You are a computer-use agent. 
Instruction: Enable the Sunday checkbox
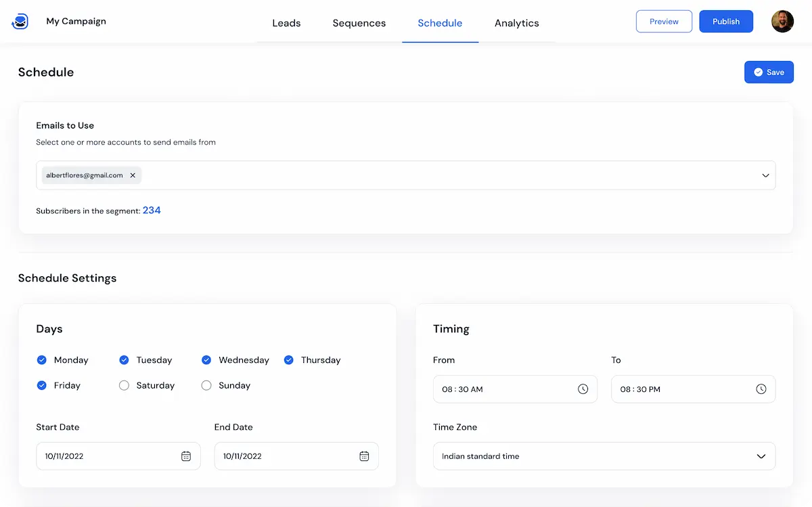[206, 385]
